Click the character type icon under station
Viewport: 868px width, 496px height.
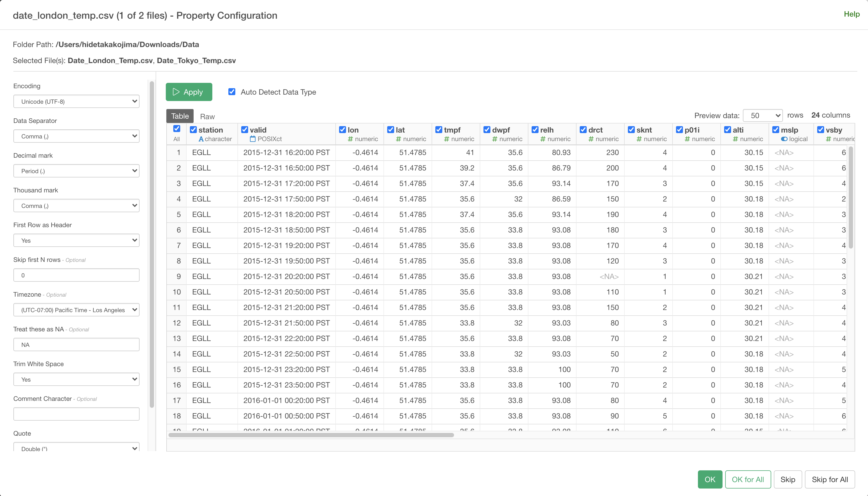tap(201, 139)
